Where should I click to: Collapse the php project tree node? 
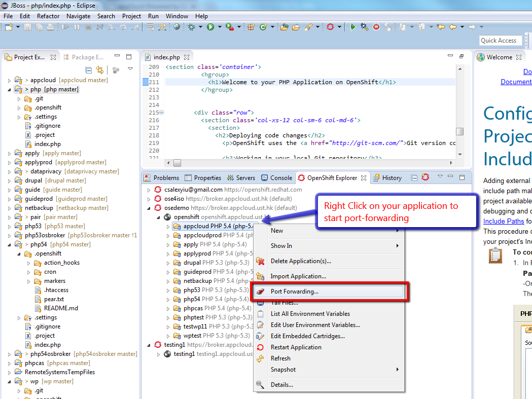coord(9,90)
